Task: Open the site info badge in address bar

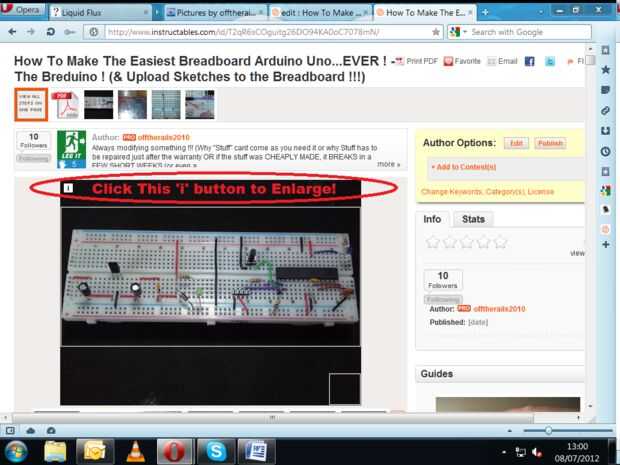Action: pos(94,32)
